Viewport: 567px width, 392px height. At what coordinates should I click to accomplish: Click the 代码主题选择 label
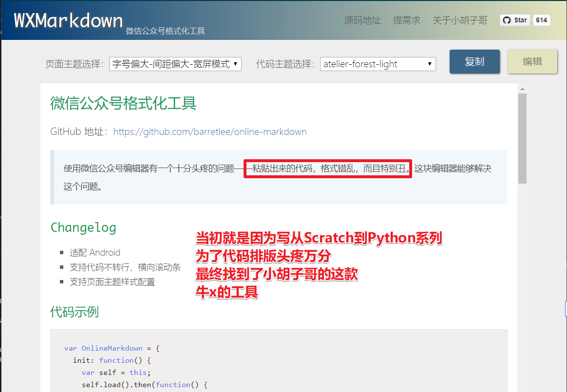(x=285, y=64)
